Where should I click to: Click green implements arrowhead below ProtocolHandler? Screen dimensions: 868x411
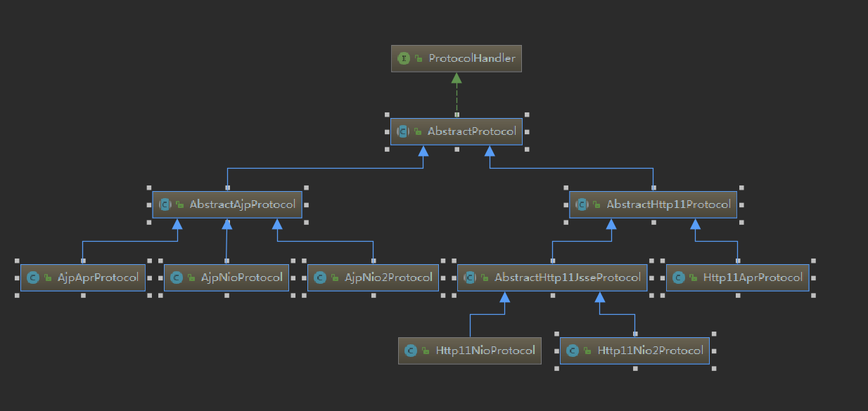[457, 78]
